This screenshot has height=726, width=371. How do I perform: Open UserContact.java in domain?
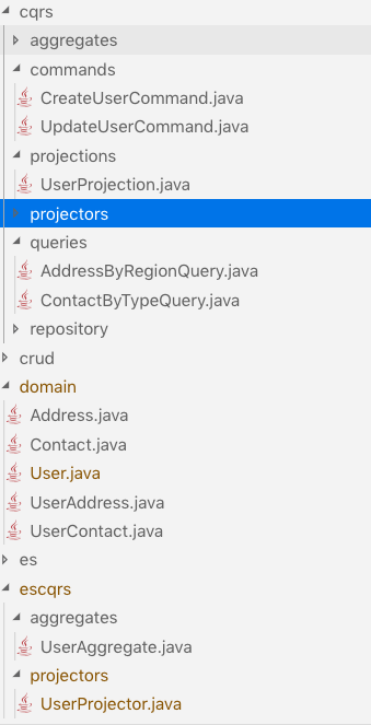(96, 531)
